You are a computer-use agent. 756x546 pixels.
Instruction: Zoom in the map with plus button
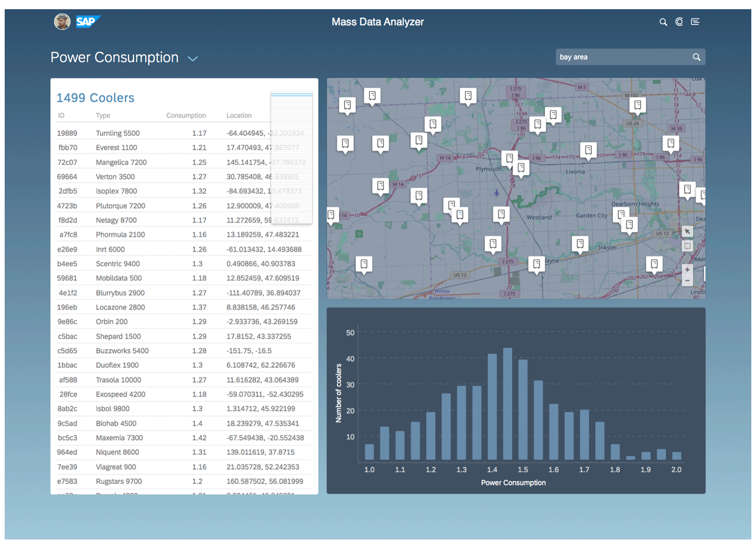tap(687, 270)
